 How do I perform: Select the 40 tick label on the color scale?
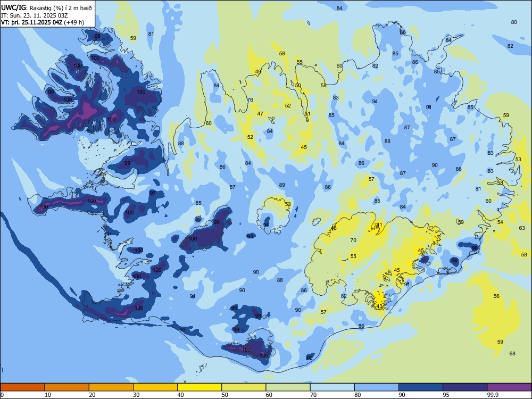click(180, 395)
